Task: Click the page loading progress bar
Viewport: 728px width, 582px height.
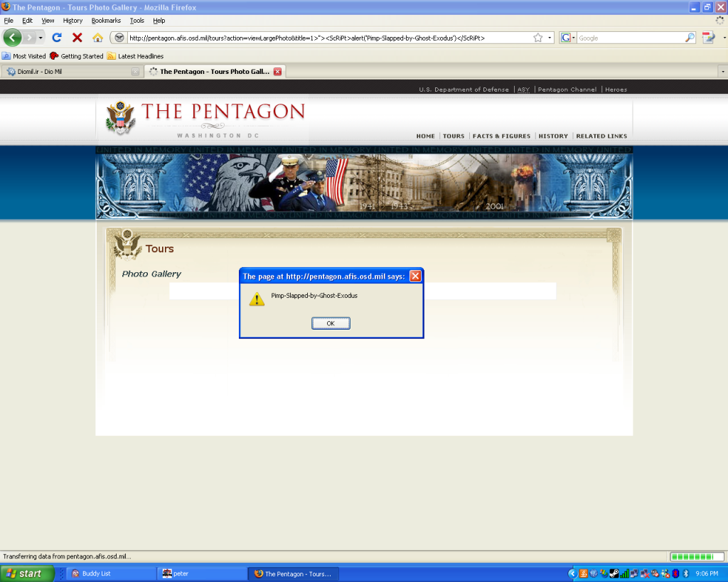Action: click(697, 556)
